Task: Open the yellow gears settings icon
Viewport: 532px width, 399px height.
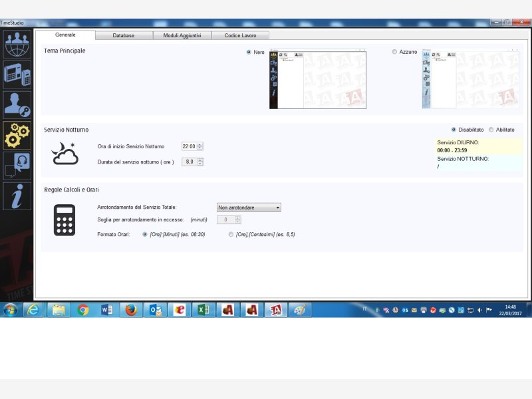Action: click(17, 135)
